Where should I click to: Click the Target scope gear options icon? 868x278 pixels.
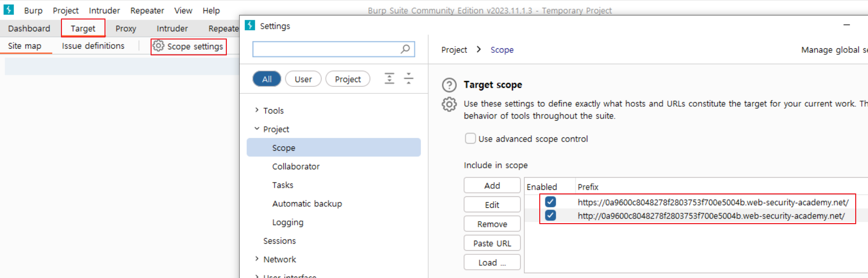pos(449,104)
